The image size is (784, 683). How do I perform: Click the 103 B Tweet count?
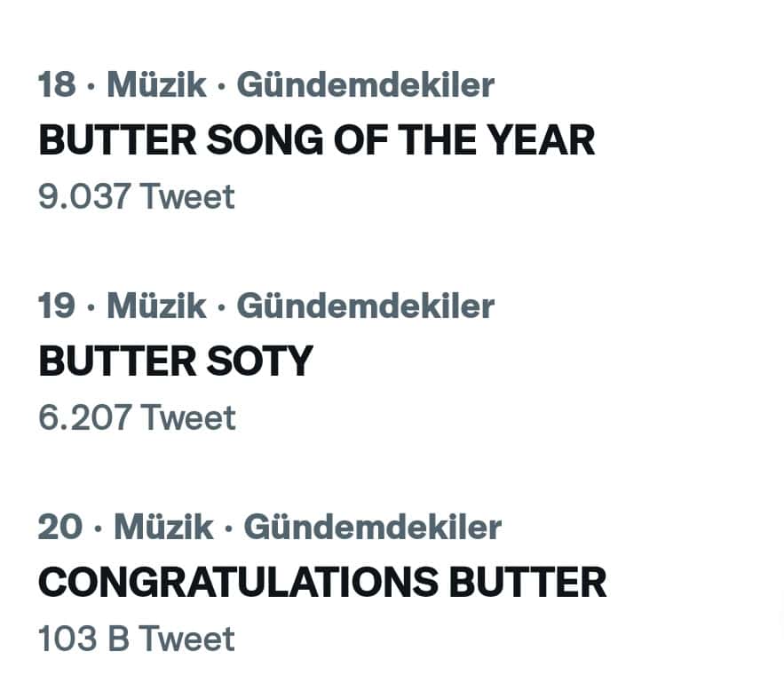[137, 639]
